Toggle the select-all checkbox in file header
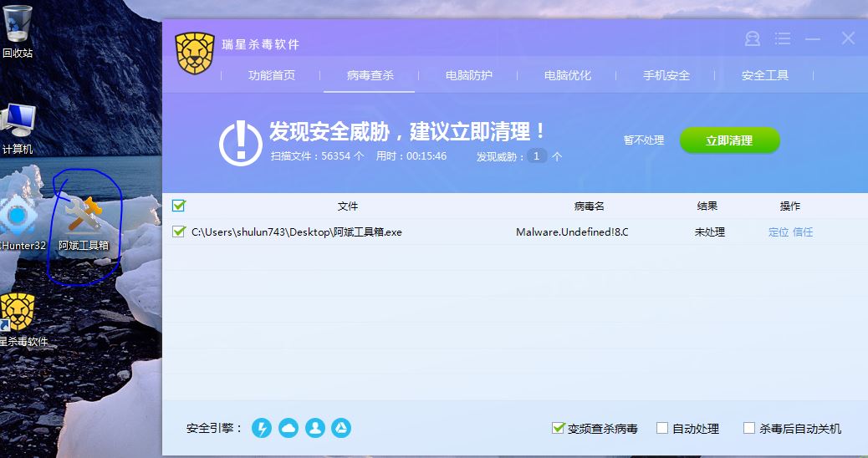This screenshot has width=868, height=458. tap(178, 206)
